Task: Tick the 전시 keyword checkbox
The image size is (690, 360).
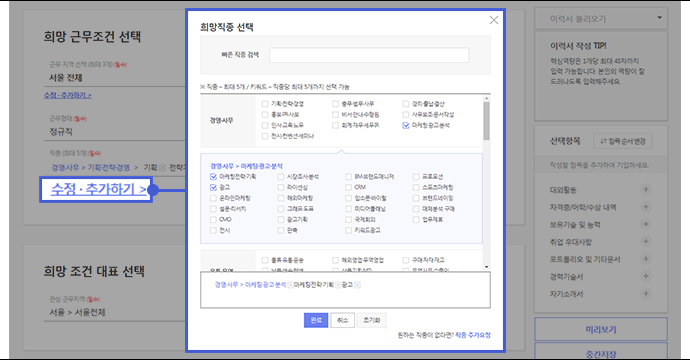Action: click(x=213, y=230)
